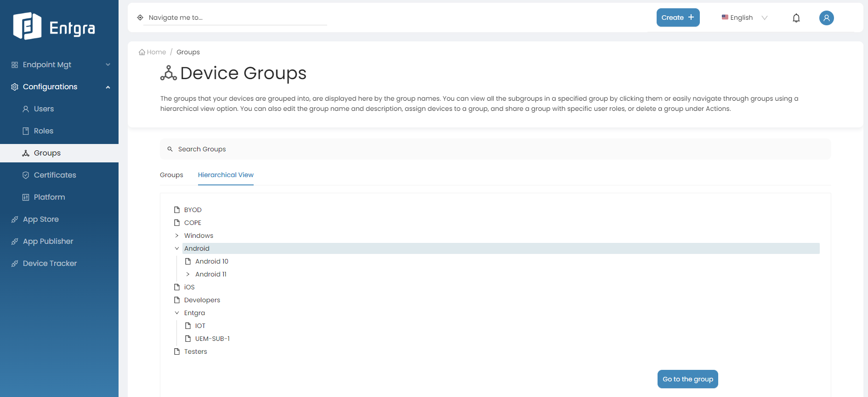Click the IOT file icon
The height and width of the screenshot is (397, 868).
pyautogui.click(x=188, y=326)
